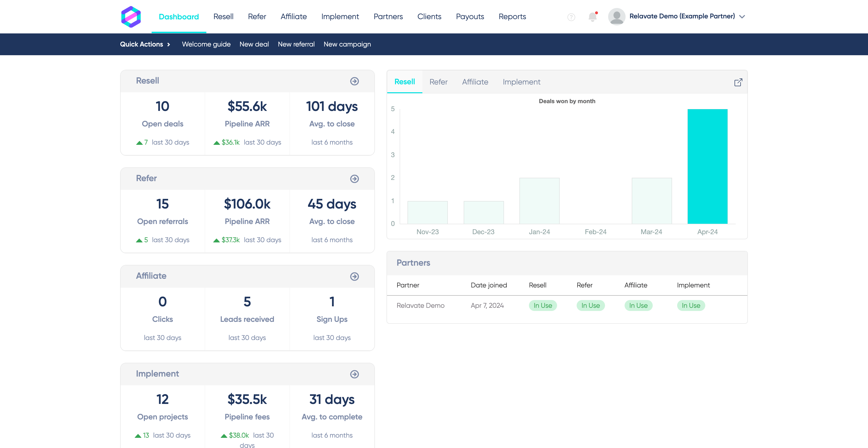The height and width of the screenshot is (448, 868).
Task: Click the 12 Open projects stat
Action: [163, 408]
